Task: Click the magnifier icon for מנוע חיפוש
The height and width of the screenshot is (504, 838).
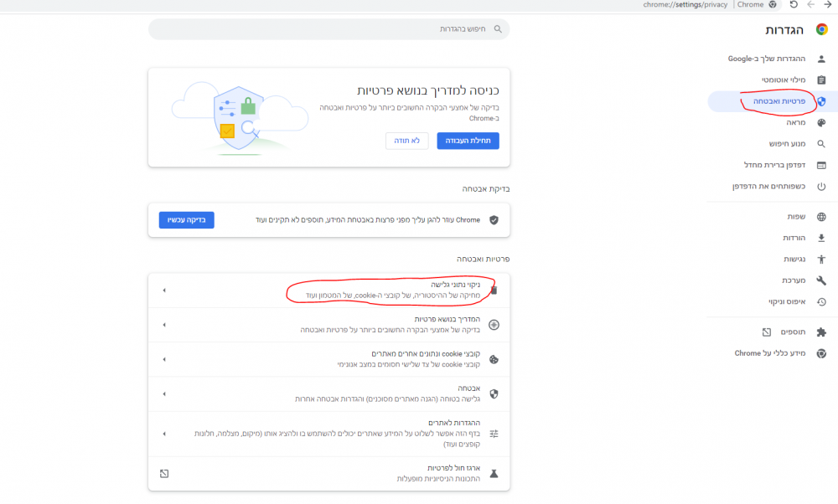Action: tap(821, 144)
